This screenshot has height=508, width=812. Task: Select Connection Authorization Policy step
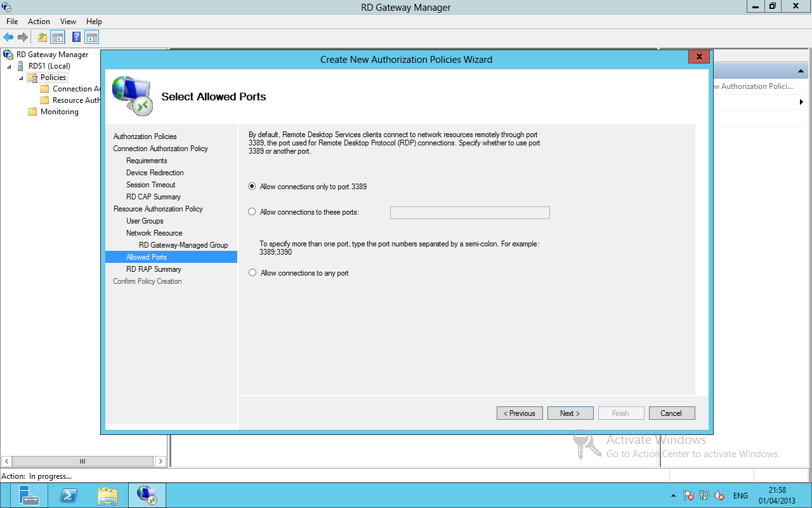click(x=160, y=149)
